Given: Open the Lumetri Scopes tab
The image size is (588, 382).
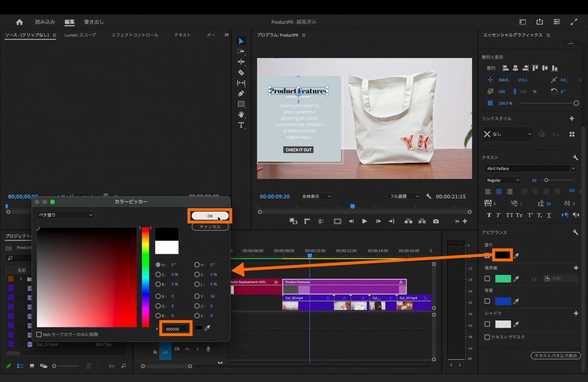Looking at the screenshot, I should click(80, 35).
